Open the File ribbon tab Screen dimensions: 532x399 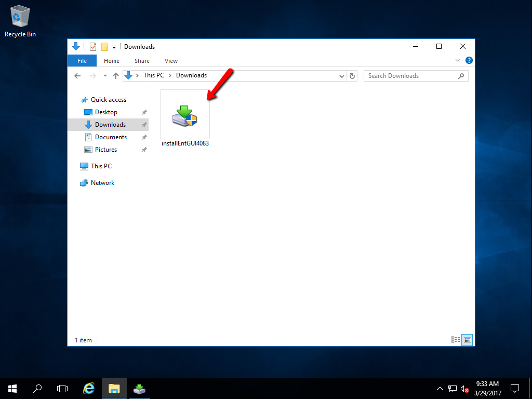pyautogui.click(x=82, y=61)
